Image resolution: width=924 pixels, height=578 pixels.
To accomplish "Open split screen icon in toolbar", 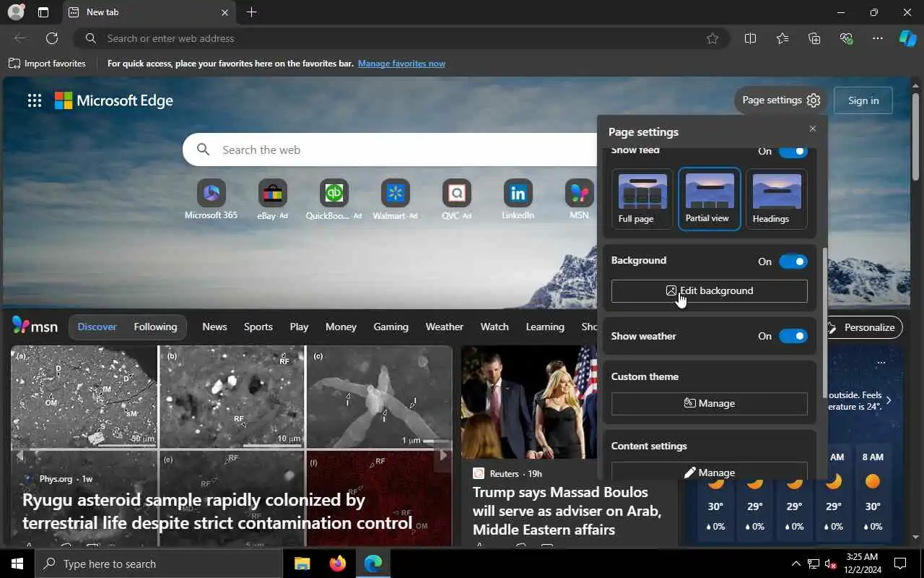I will (750, 38).
